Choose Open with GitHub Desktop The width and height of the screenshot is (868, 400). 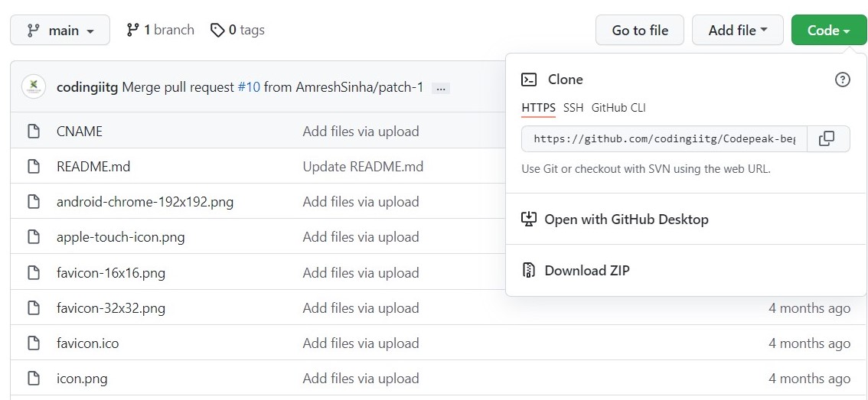point(626,220)
